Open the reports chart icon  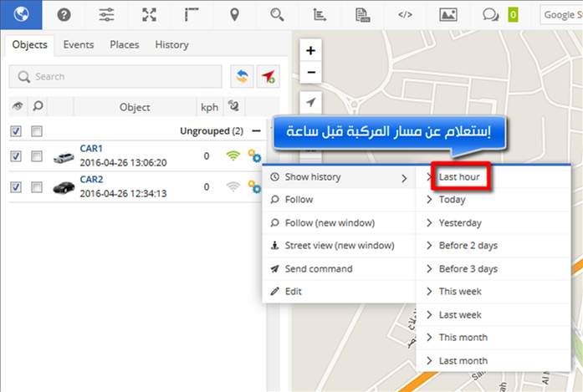coord(320,15)
